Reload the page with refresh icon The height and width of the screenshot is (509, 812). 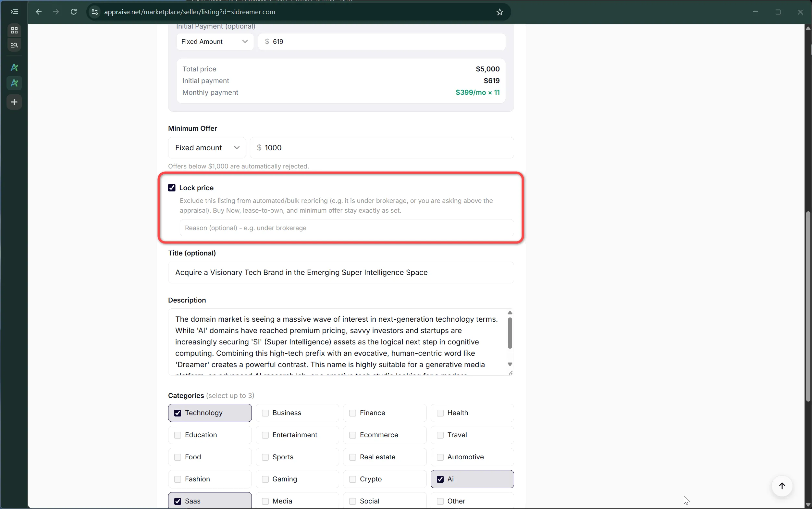74,12
